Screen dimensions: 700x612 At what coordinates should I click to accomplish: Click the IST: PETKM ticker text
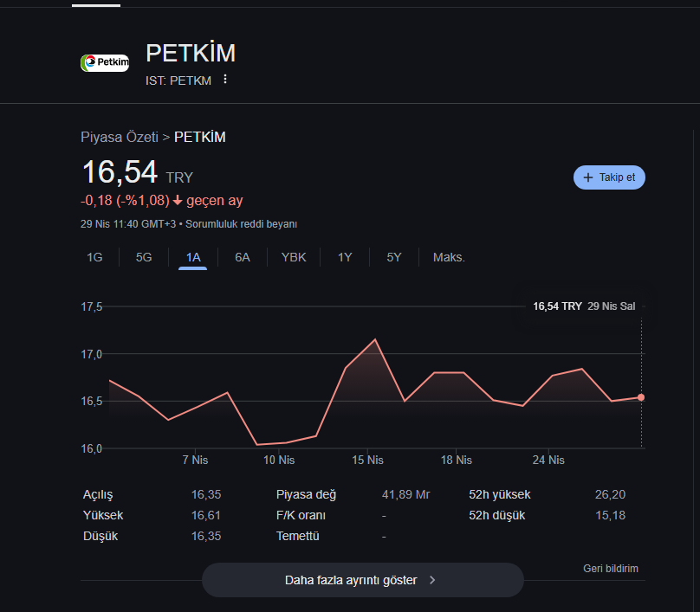pos(178,81)
